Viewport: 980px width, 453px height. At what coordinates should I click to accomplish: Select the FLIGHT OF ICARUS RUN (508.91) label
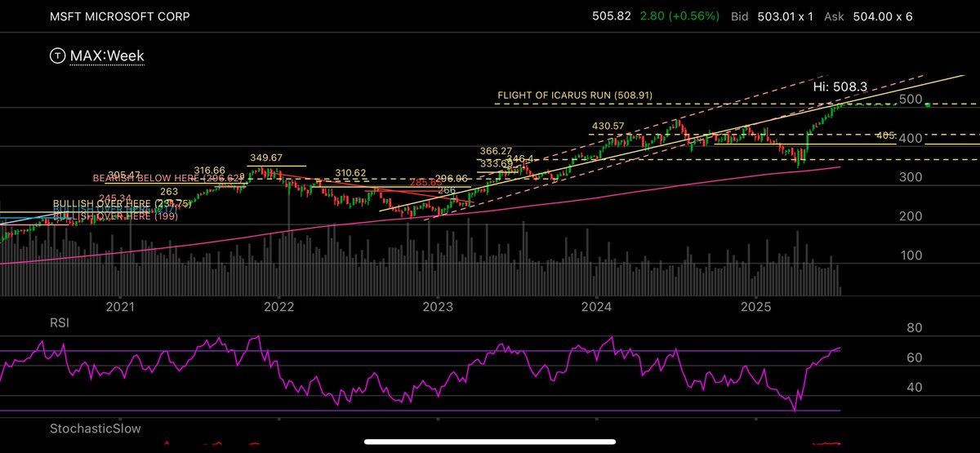coord(575,95)
